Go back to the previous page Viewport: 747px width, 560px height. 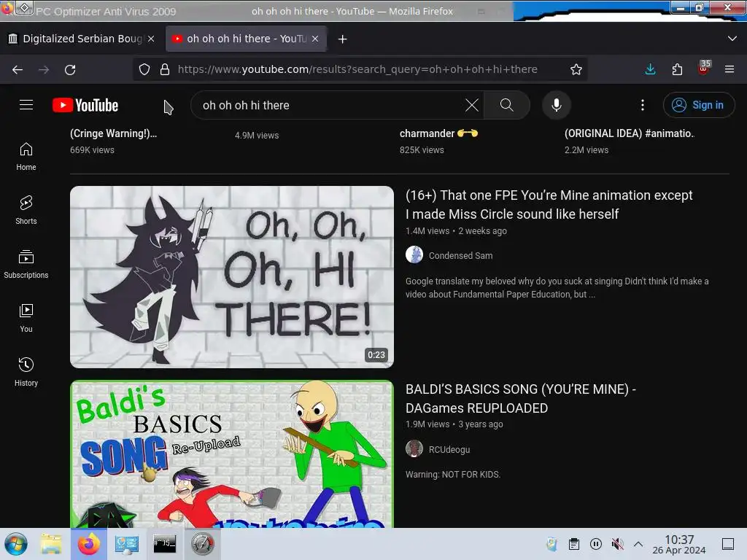pyautogui.click(x=18, y=69)
